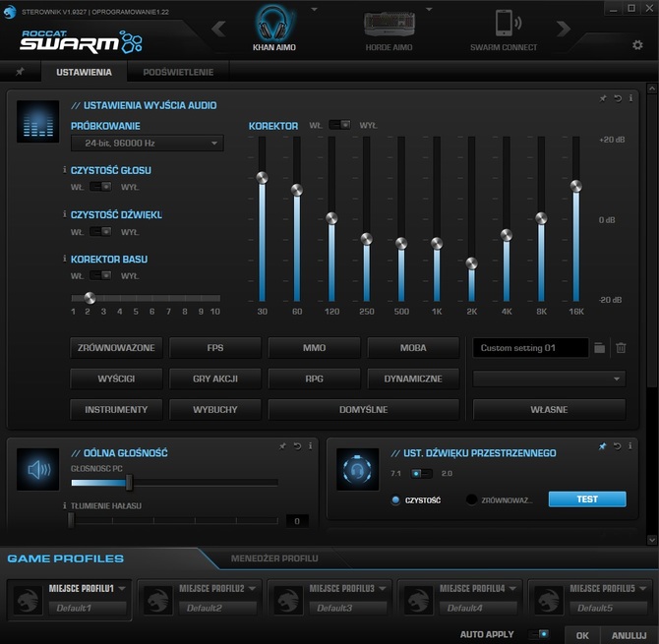
Task: Show info icon for Czystość Dźwięku
Action: click(64, 214)
